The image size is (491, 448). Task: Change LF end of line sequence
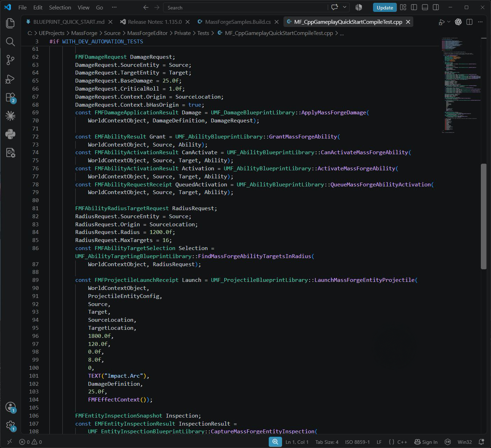[x=379, y=442]
